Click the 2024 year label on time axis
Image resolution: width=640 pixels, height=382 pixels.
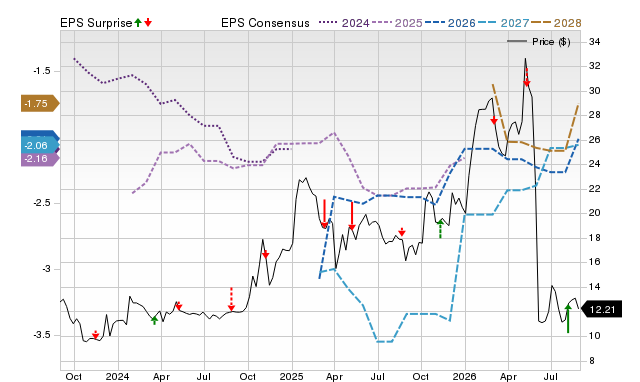(118, 377)
